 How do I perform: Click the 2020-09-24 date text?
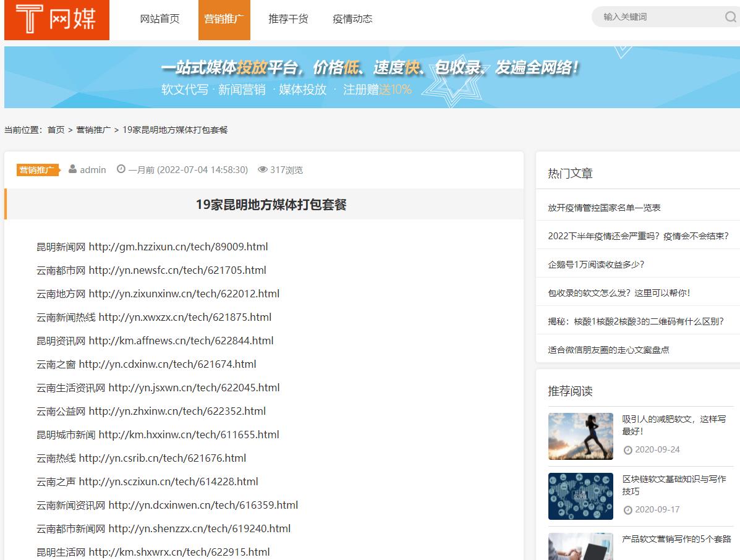point(657,449)
